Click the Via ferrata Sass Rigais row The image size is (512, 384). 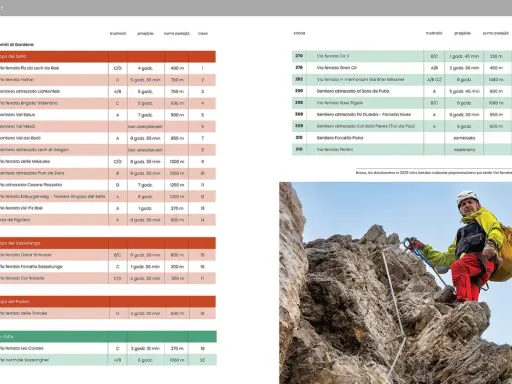pos(402,103)
